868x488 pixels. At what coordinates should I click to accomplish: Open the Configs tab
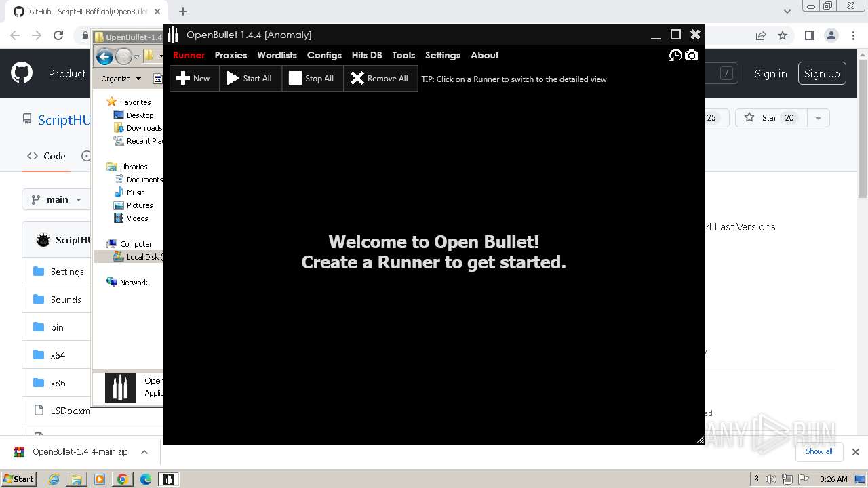[324, 55]
